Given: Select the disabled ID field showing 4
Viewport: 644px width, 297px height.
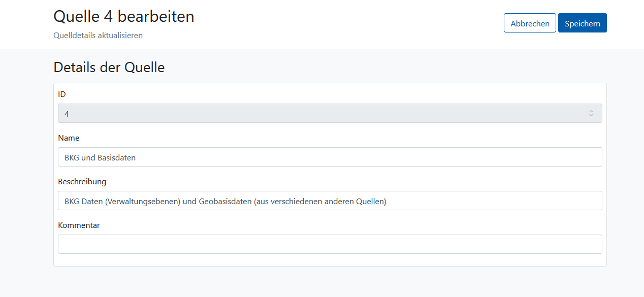Looking at the screenshot, I should click(330, 113).
